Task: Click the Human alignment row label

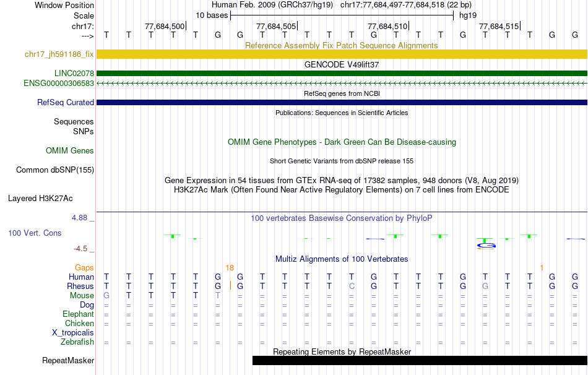Action: (81, 277)
